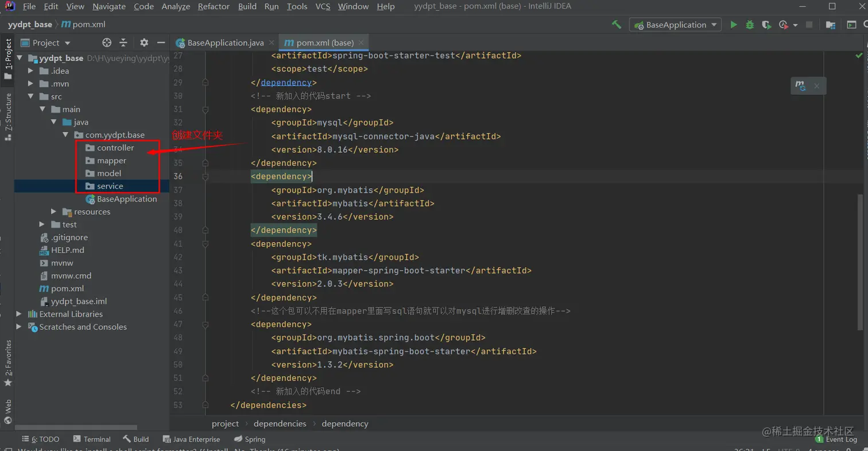Screen dimensions: 868x451
Task: Collapse the src folder arrow
Action: 31,97
